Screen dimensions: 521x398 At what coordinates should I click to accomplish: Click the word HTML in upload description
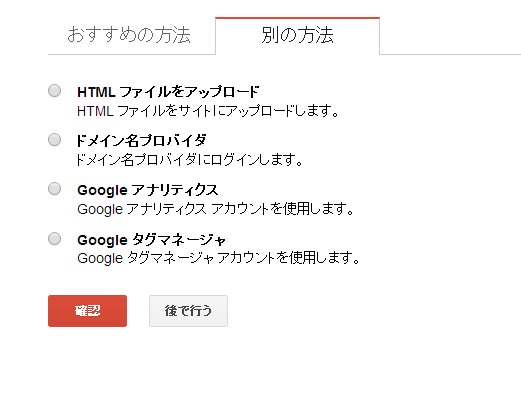95,111
